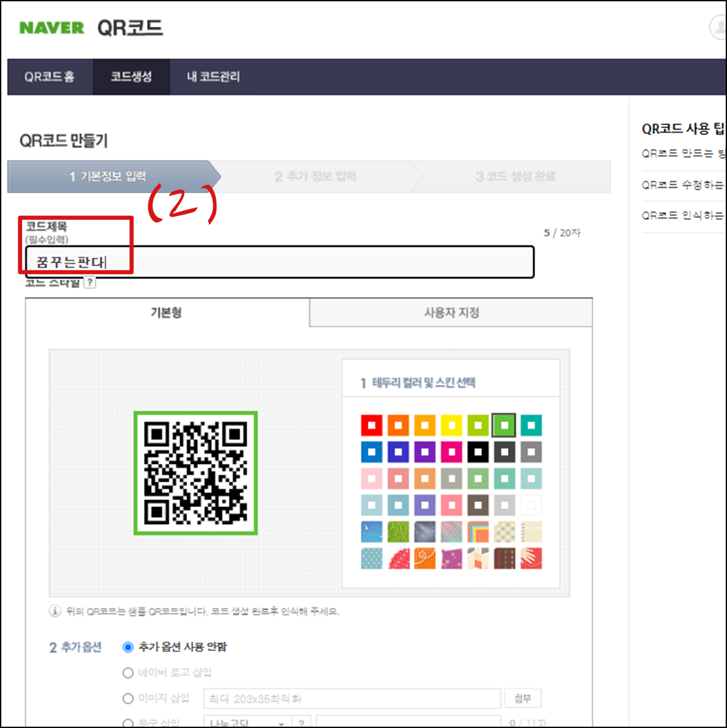Click the 5 / 20자 character counter
Image resolution: width=727 pixels, height=728 pixels.
tap(562, 232)
